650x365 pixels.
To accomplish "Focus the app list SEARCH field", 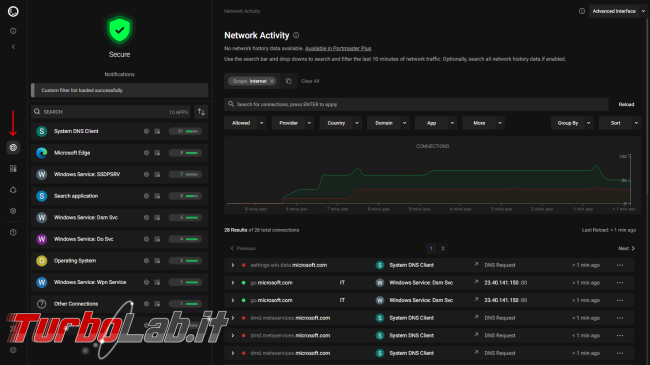I will 110,112.
